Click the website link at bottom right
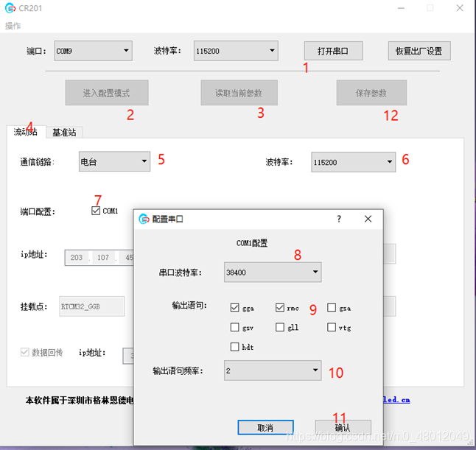This screenshot has width=476, height=450. point(396,400)
